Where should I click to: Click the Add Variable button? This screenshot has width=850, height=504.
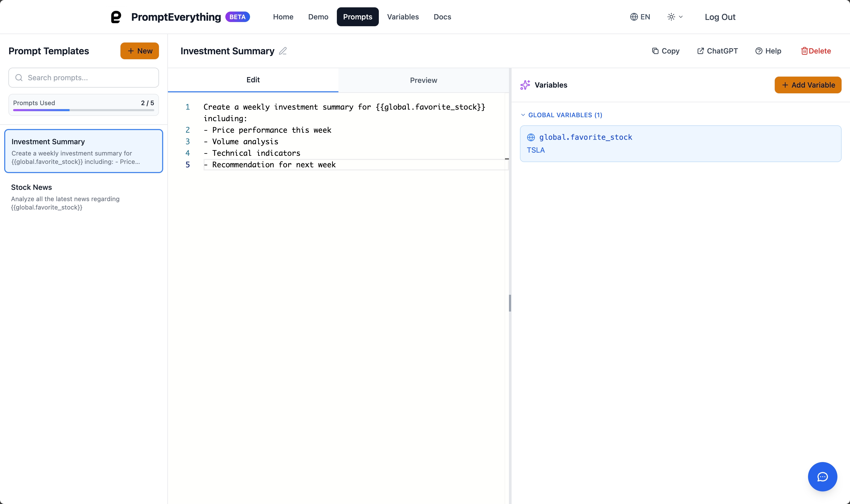pos(808,85)
